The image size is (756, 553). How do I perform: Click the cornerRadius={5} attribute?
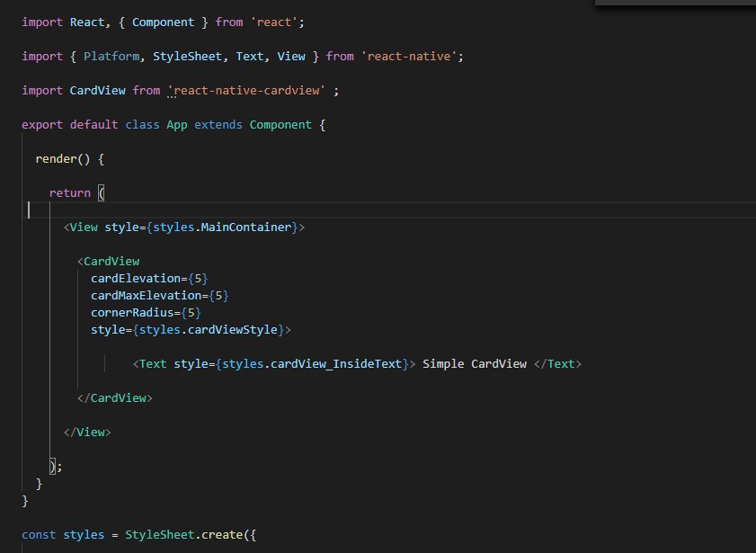(146, 313)
